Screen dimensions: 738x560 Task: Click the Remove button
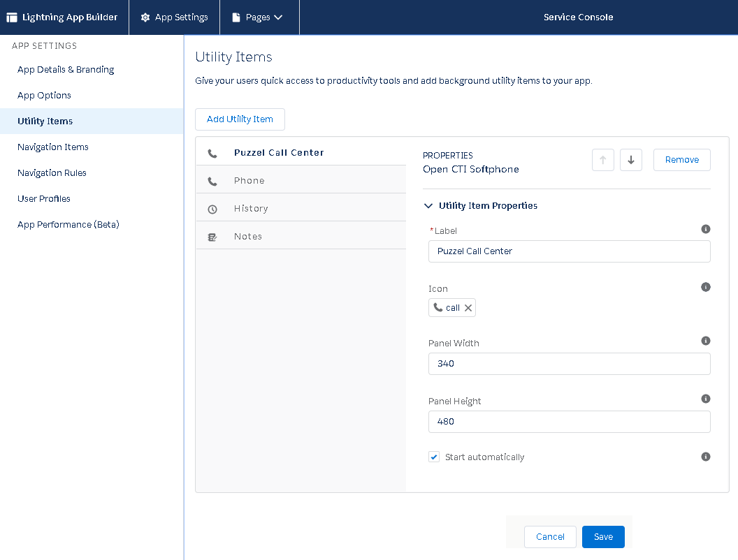click(x=681, y=160)
